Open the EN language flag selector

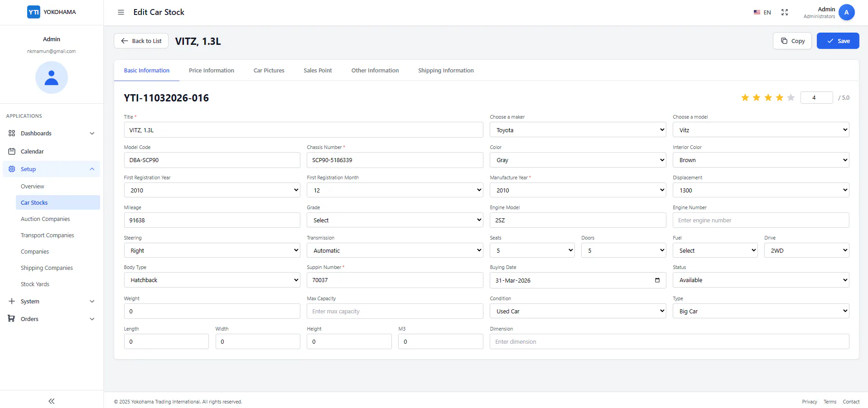762,12
